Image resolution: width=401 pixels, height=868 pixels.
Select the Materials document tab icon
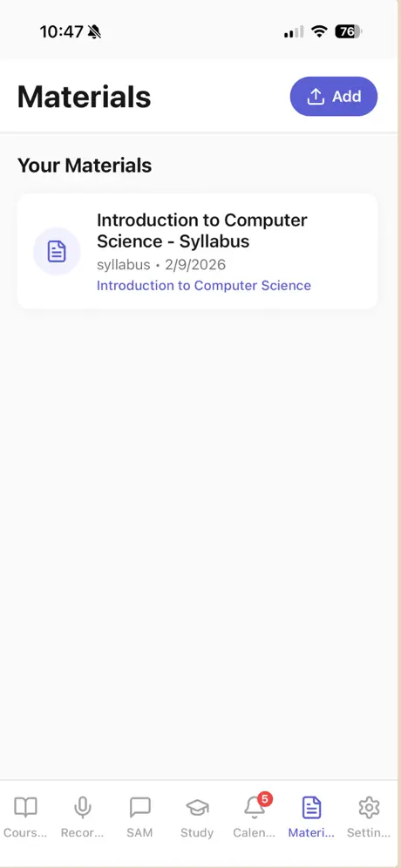(311, 808)
